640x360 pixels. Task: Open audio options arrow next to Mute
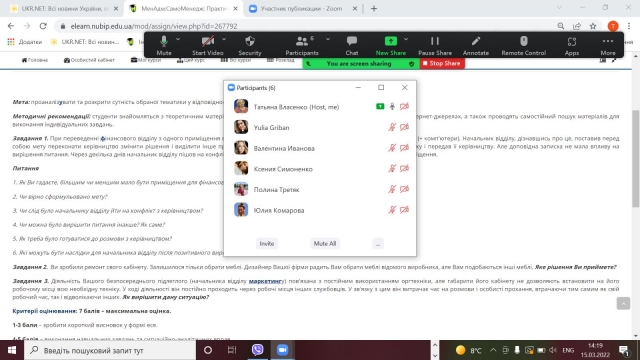click(x=178, y=40)
